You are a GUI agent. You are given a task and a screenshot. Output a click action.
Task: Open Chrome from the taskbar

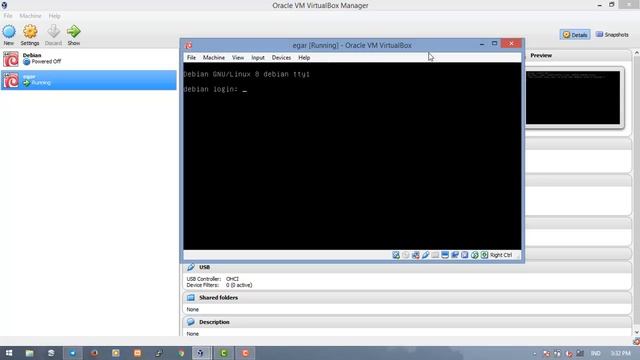pos(181,353)
